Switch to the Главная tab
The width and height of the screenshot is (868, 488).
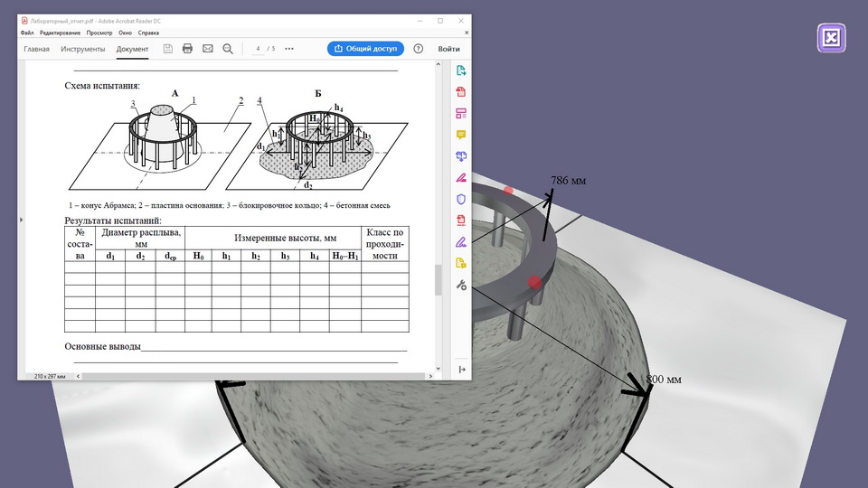point(37,49)
